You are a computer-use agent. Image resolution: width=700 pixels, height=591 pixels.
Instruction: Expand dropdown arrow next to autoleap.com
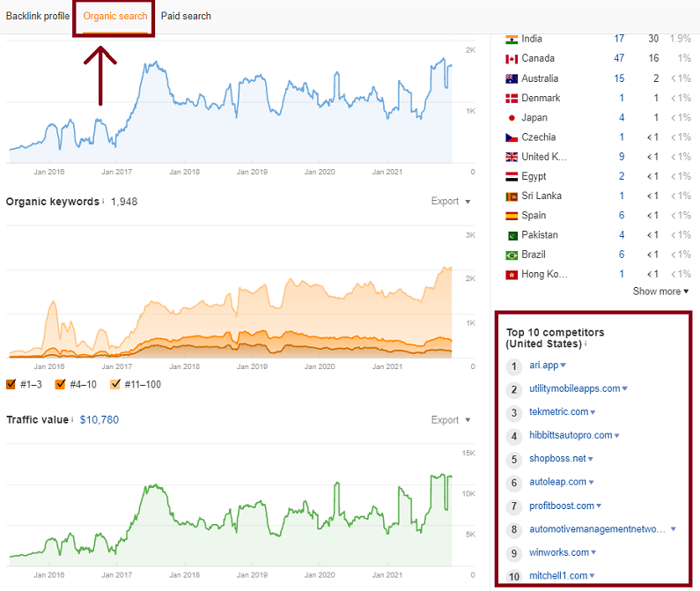click(x=591, y=483)
